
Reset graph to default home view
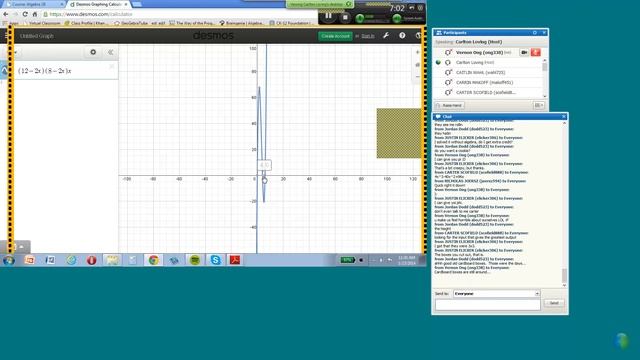point(417,64)
